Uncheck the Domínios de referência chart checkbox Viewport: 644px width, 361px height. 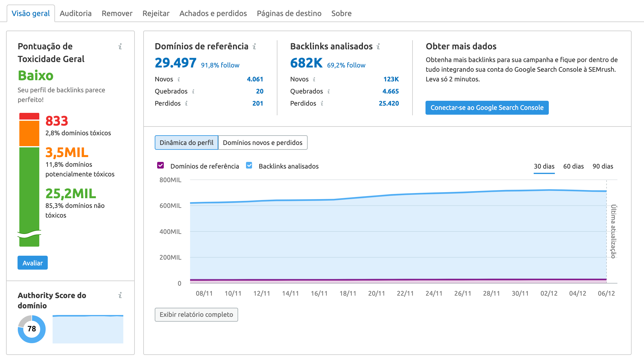pyautogui.click(x=160, y=166)
